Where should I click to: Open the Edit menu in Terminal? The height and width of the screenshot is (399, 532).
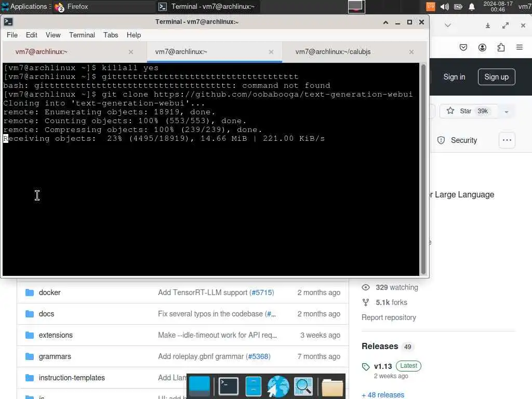coord(32,35)
